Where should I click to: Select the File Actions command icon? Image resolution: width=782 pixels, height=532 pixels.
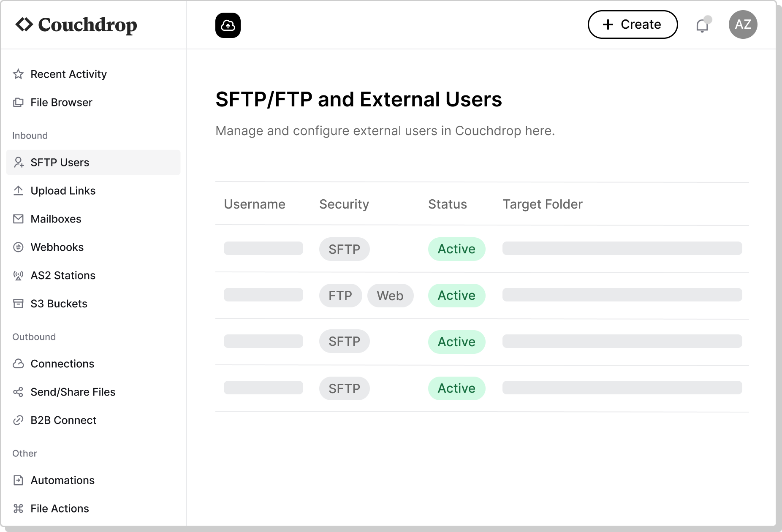click(x=19, y=508)
